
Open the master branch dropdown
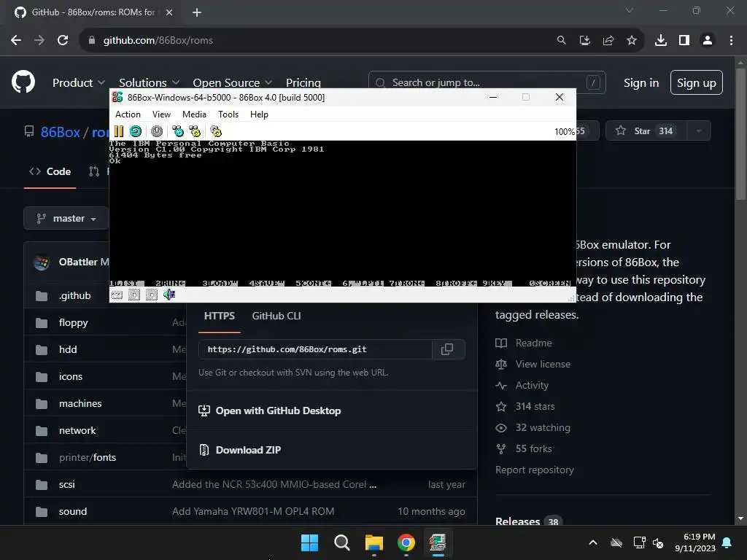coord(66,218)
